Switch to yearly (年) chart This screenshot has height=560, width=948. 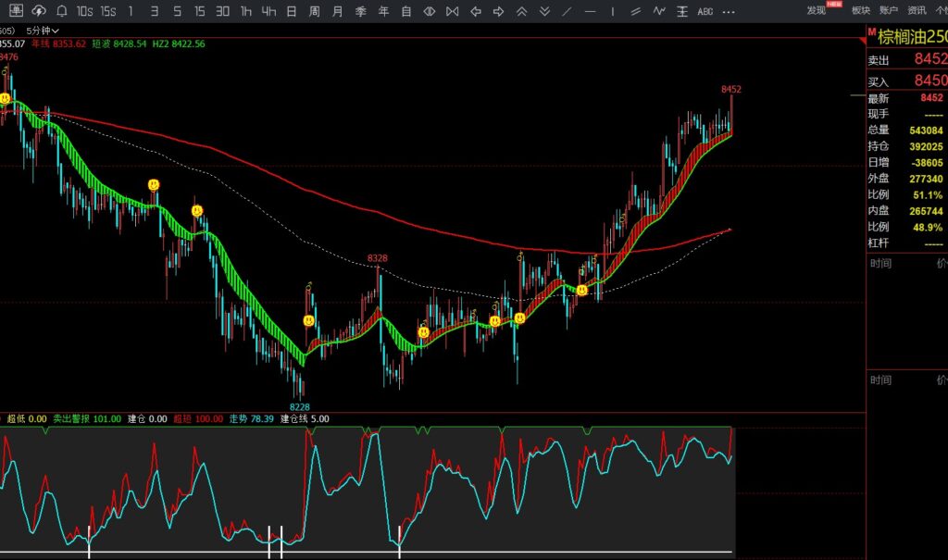coord(383,11)
